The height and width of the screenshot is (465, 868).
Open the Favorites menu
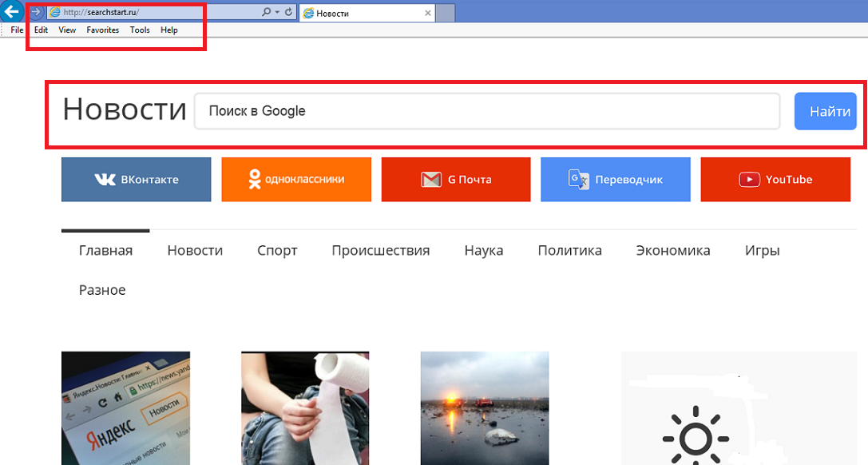click(102, 30)
